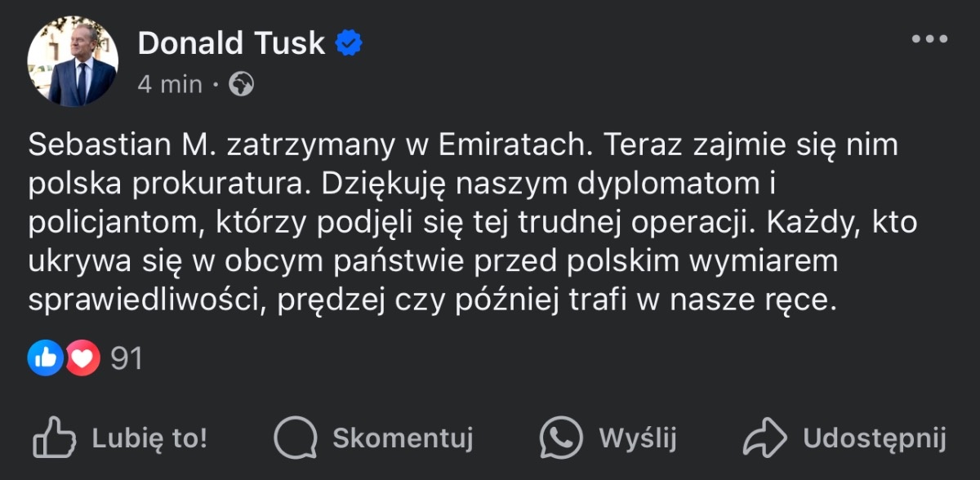Select the "Skomentuj" label

[403, 439]
